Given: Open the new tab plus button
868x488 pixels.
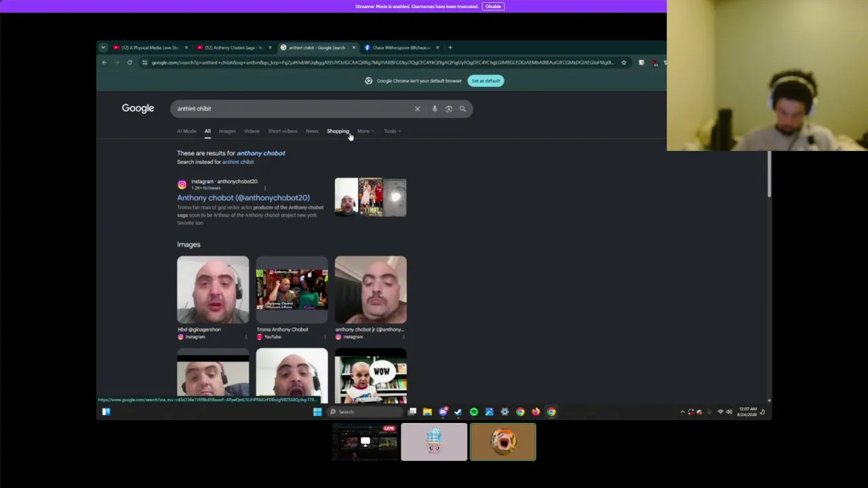Looking at the screenshot, I should (x=450, y=47).
